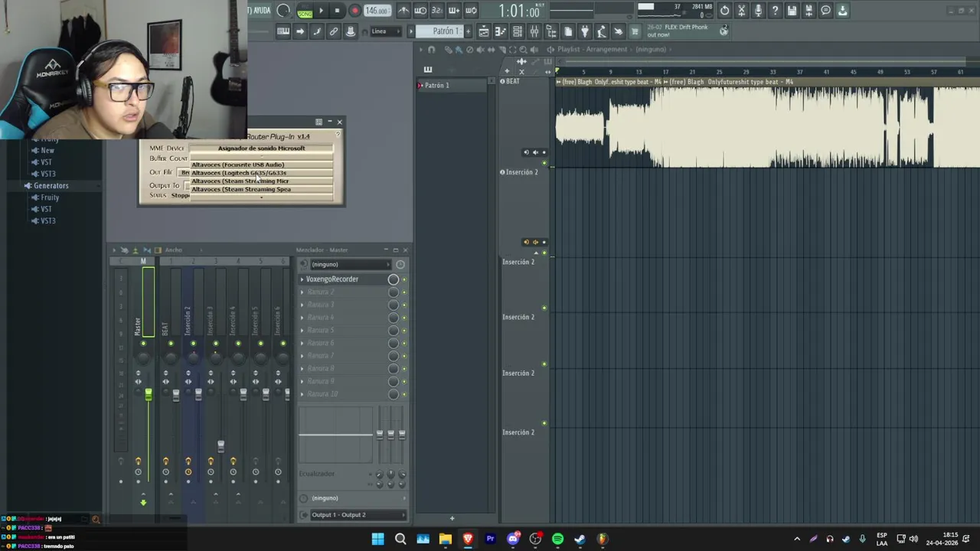
Task: Select New item in the browser tree
Action: 47,151
